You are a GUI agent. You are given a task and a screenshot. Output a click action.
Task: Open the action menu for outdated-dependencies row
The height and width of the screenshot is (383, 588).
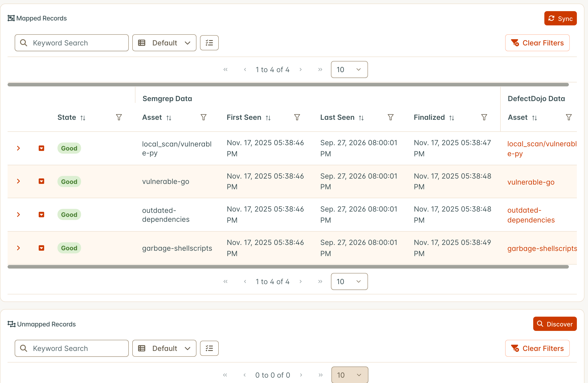tap(41, 215)
